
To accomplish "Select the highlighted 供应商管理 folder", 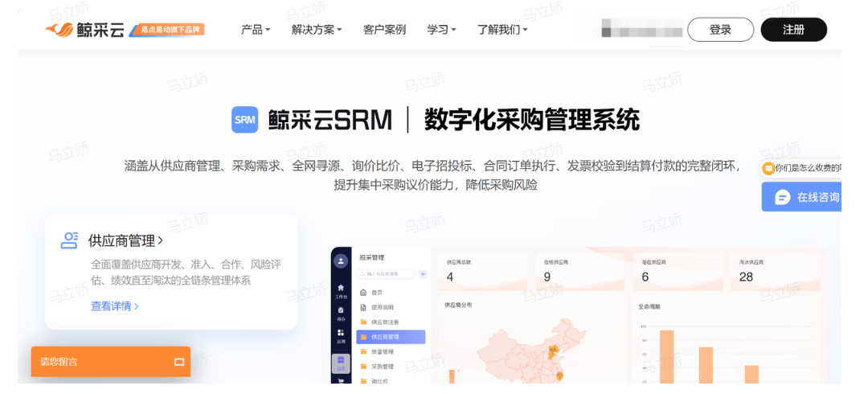I will pos(391,337).
